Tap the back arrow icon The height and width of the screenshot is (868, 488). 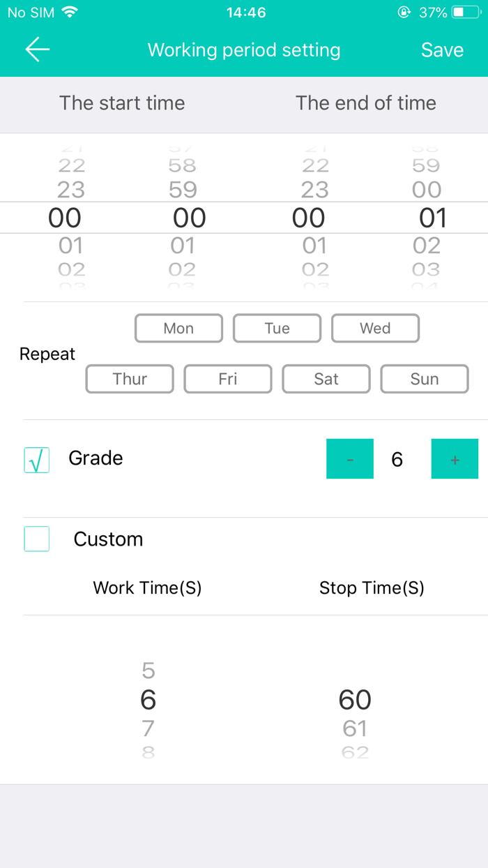coord(38,49)
